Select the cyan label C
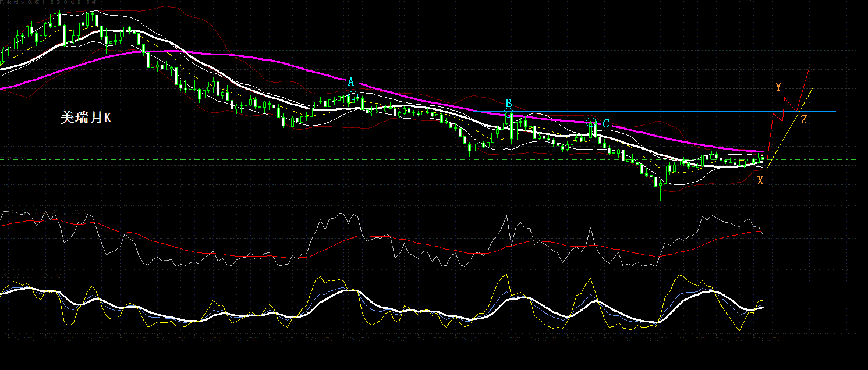 [606, 124]
